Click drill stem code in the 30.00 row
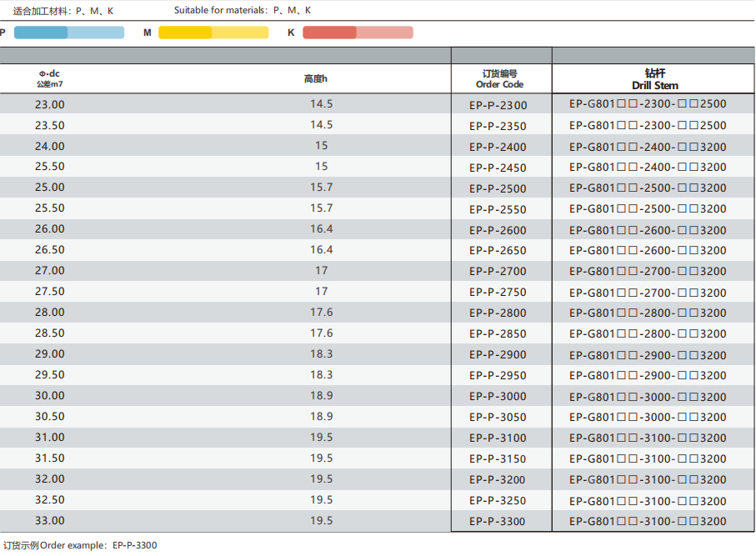This screenshot has height=556, width=756. (648, 397)
